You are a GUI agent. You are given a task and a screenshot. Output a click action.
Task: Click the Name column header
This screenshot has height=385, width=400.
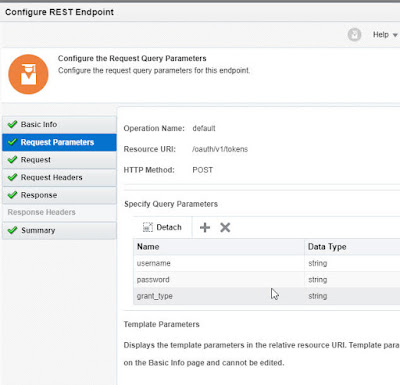pos(219,247)
